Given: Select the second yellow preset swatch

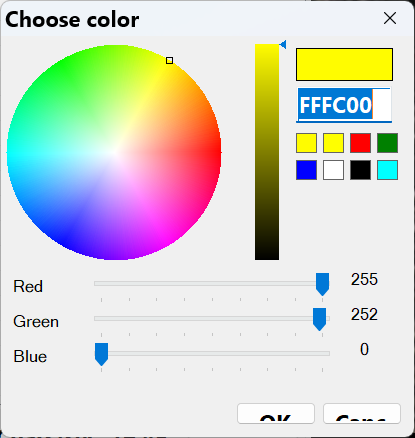Looking at the screenshot, I should click(333, 143).
